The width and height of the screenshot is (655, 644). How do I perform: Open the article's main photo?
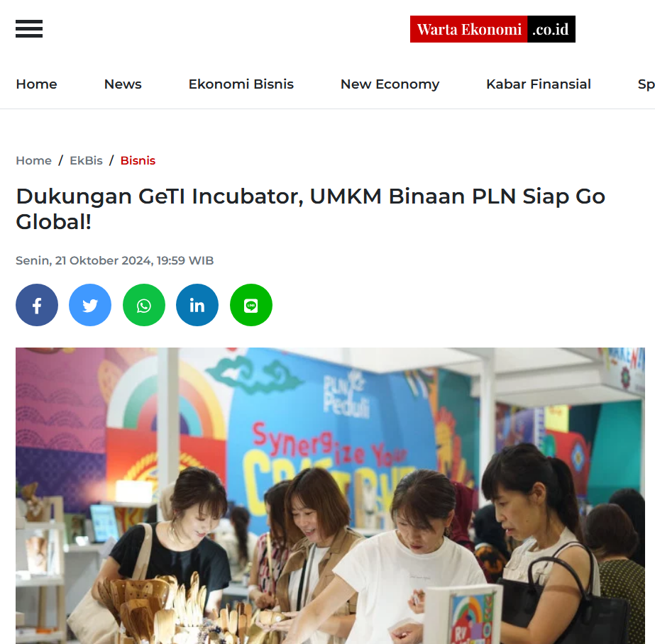point(330,496)
